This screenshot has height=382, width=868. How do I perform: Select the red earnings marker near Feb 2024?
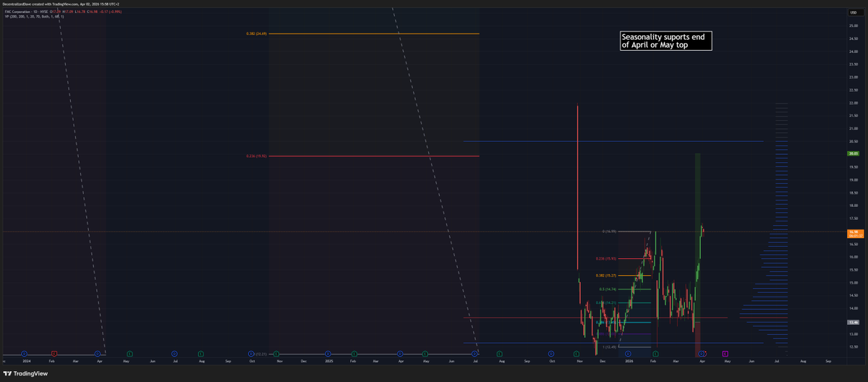coord(54,354)
